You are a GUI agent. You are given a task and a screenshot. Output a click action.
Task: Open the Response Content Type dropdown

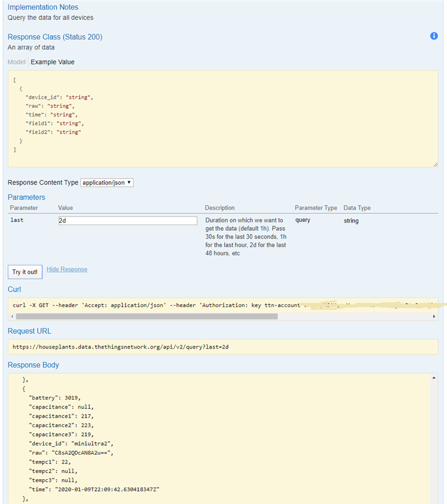coord(107,182)
